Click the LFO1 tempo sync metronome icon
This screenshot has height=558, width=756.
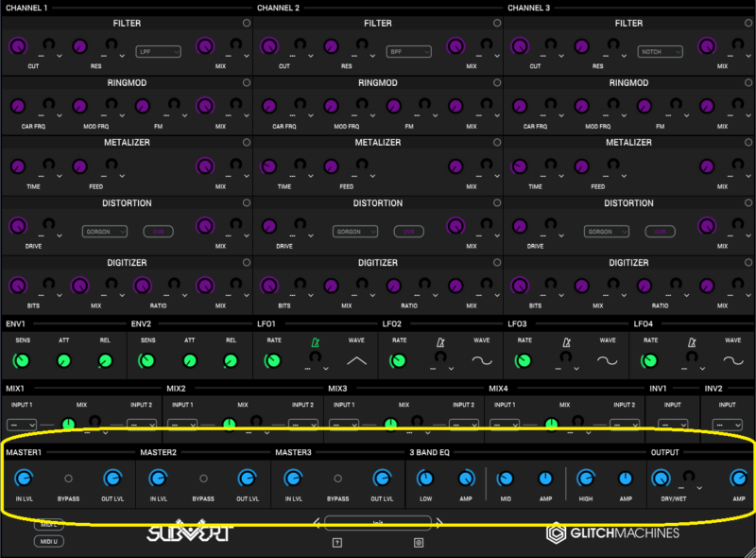(315, 341)
